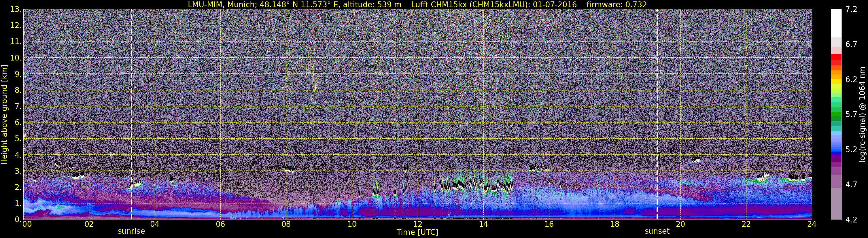Click the height axis tick label '13.'
868x238 pixels.
coord(16,9)
